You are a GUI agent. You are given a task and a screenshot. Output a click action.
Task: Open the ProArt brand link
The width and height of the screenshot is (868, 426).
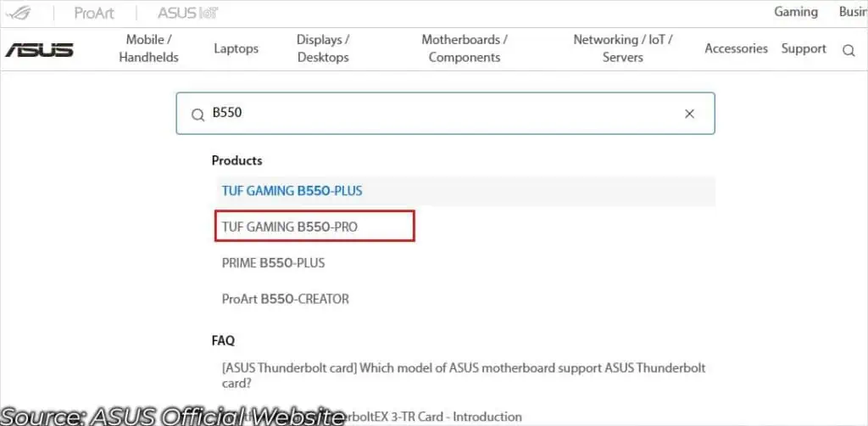click(x=95, y=14)
